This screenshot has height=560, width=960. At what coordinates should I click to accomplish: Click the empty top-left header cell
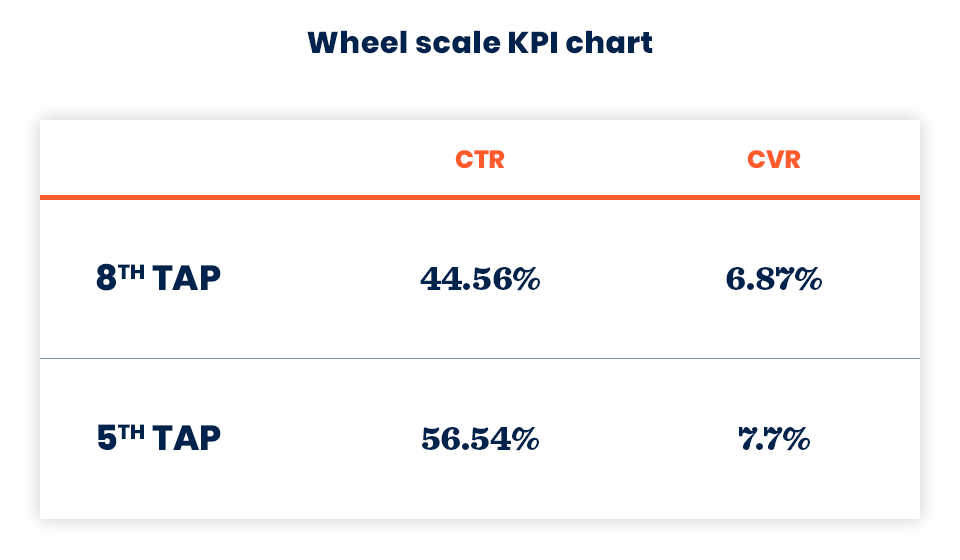pos(190,160)
